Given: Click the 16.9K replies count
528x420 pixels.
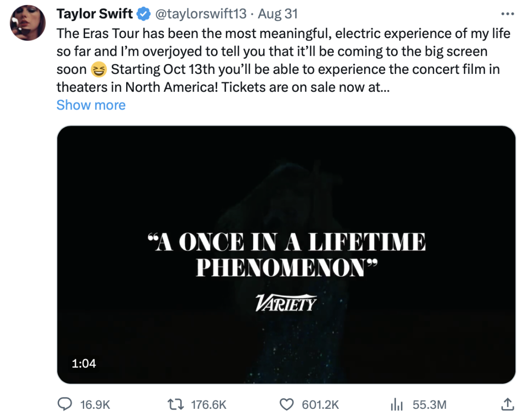Looking at the screenshot, I should point(95,405).
